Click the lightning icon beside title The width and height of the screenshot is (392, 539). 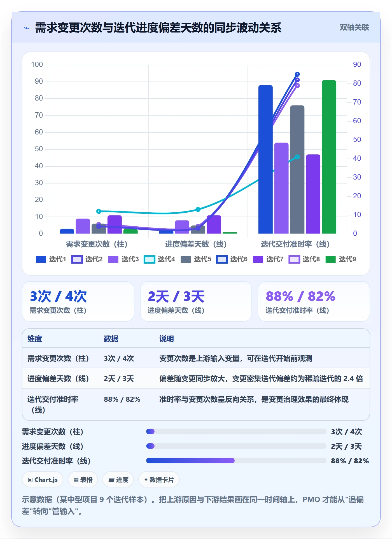27,28
